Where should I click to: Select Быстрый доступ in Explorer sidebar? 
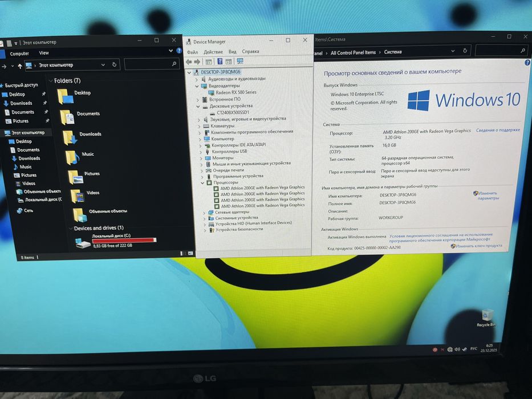20,85
